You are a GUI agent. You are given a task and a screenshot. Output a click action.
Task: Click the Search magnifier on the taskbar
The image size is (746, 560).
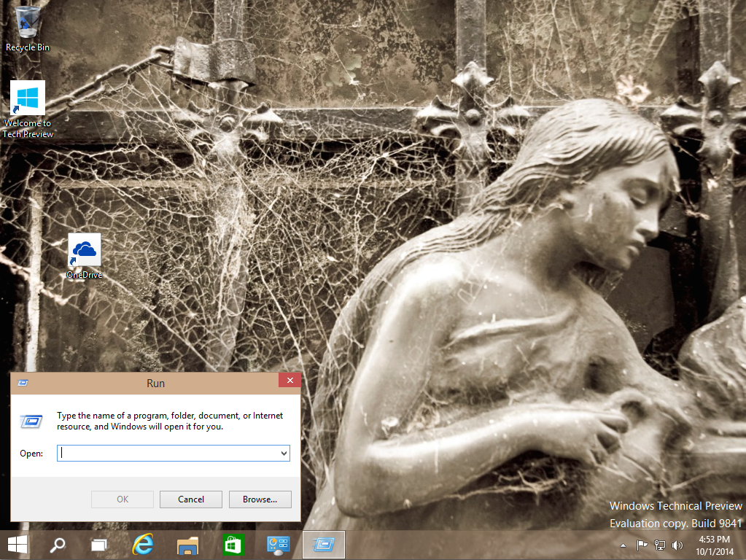click(x=58, y=545)
